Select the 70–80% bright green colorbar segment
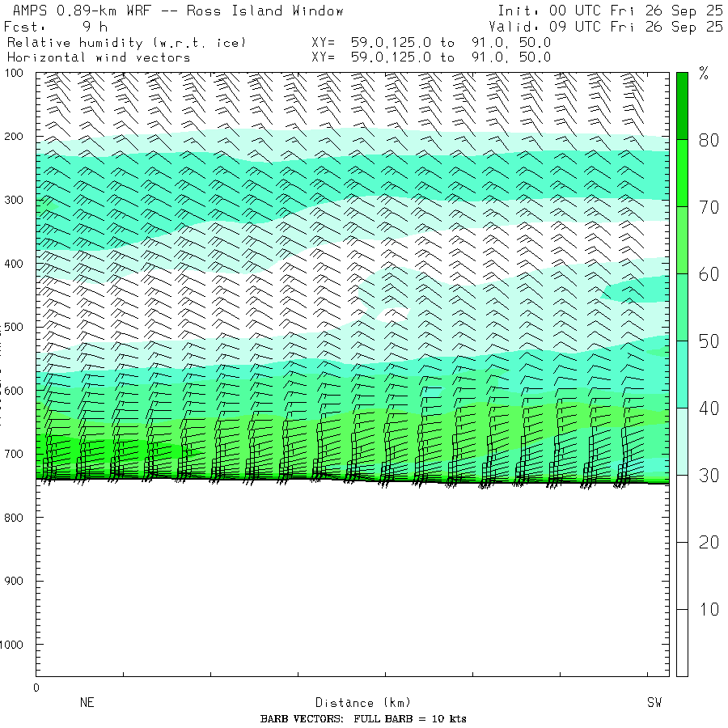Viewport: 728px width, 728px height. tap(682, 172)
